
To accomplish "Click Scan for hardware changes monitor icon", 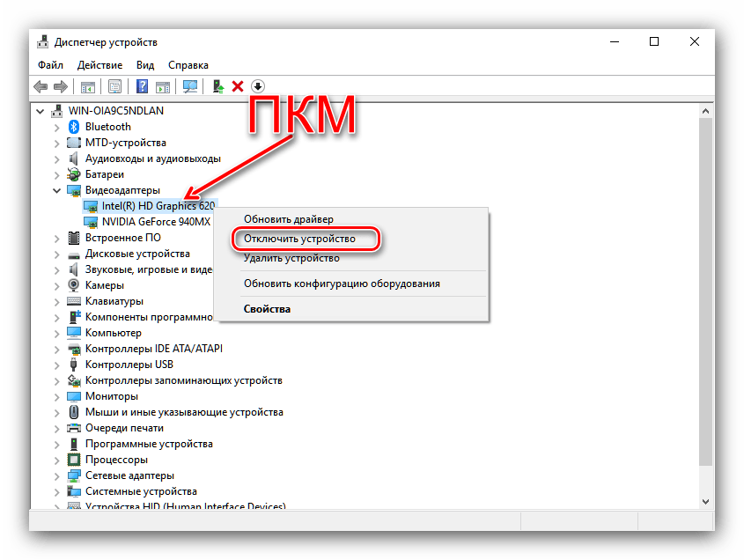I will pyautogui.click(x=189, y=86).
